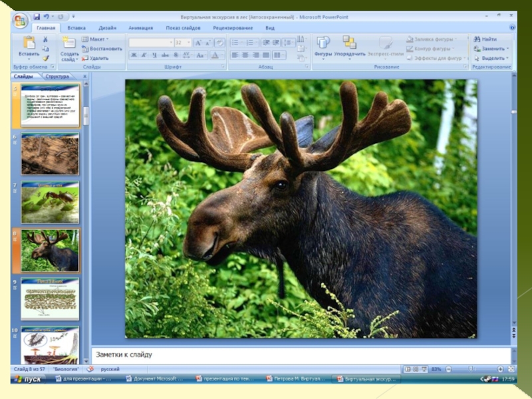
Task: Decrease list indent level
Action: (267, 43)
